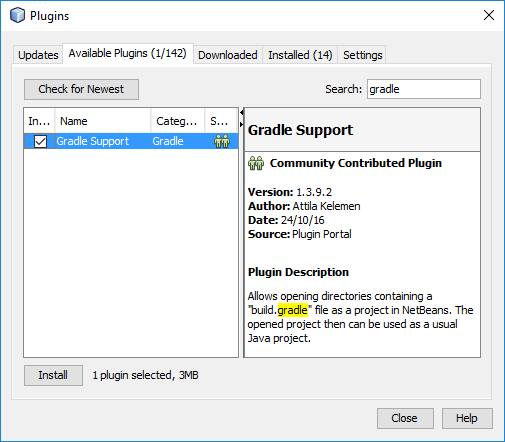Click community icon in Gradle Support row
The image size is (505, 442).
point(222,141)
